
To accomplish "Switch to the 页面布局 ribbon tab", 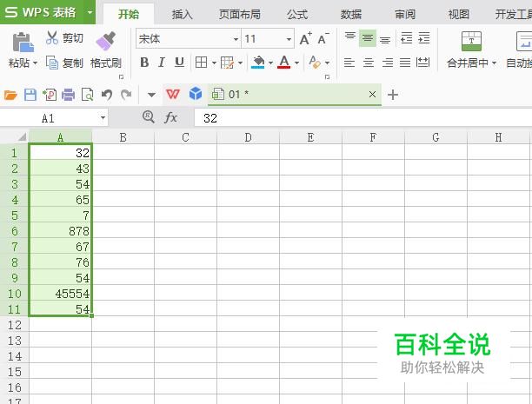I will (240, 14).
